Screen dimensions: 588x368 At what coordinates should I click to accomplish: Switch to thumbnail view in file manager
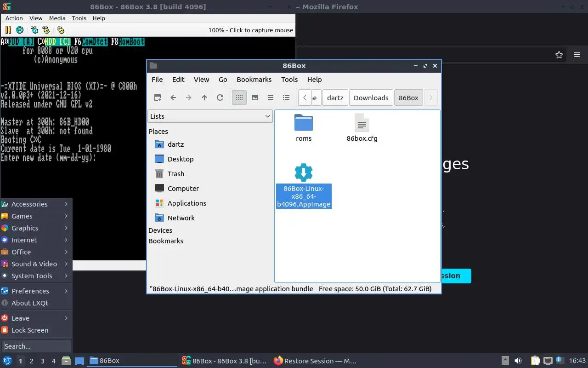click(x=255, y=98)
